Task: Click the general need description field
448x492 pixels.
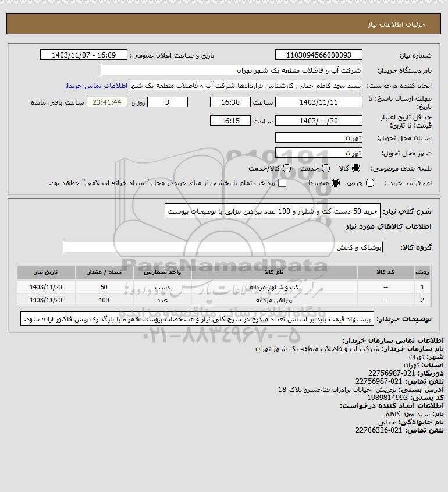Action: 272,211
